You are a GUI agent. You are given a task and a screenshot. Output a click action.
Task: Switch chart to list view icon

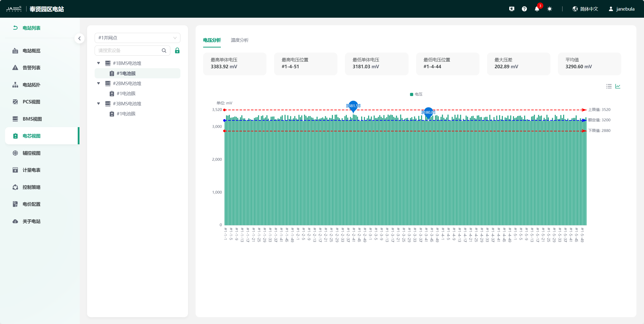[609, 86]
